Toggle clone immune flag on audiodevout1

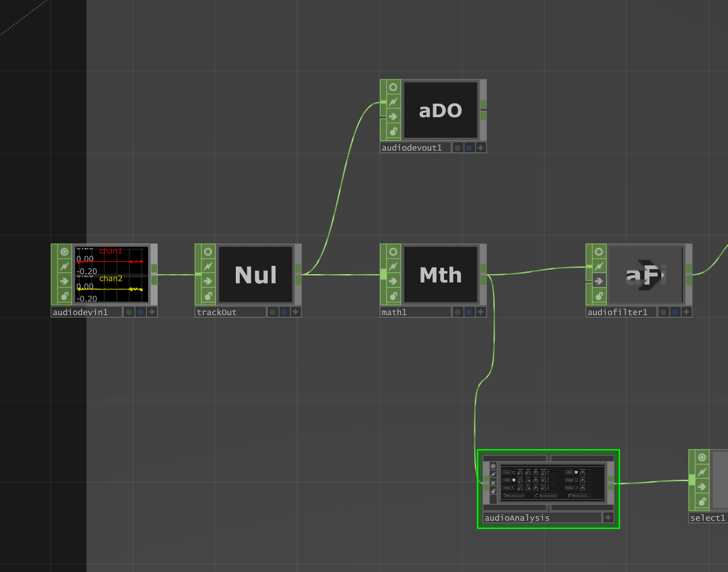(393, 102)
